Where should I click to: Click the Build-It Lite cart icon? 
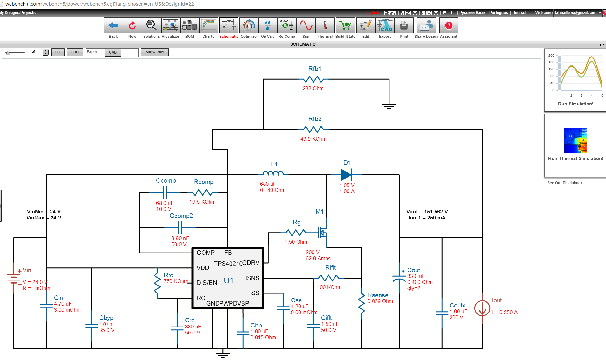(345, 25)
